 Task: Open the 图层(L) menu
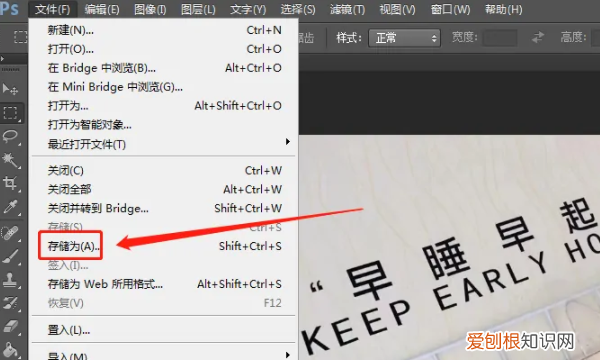tap(198, 9)
